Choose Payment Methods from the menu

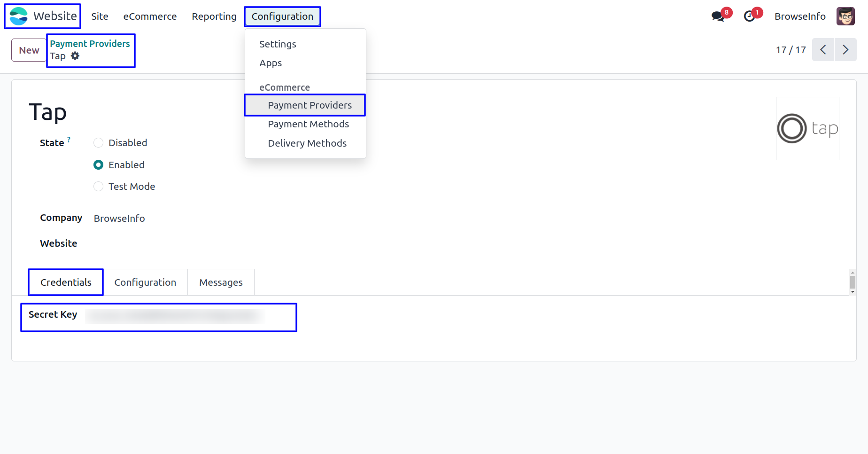[x=308, y=124]
